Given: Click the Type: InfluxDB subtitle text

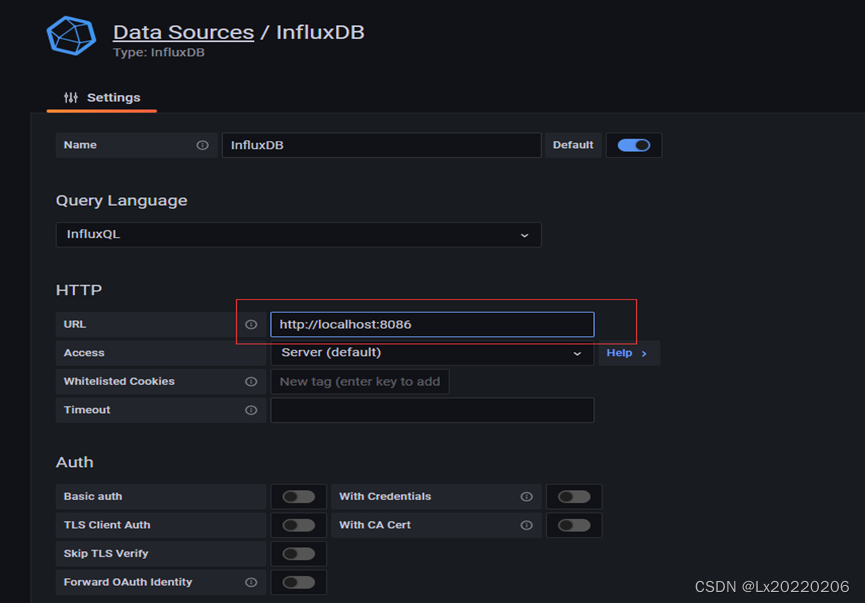Looking at the screenshot, I should coord(159,52).
